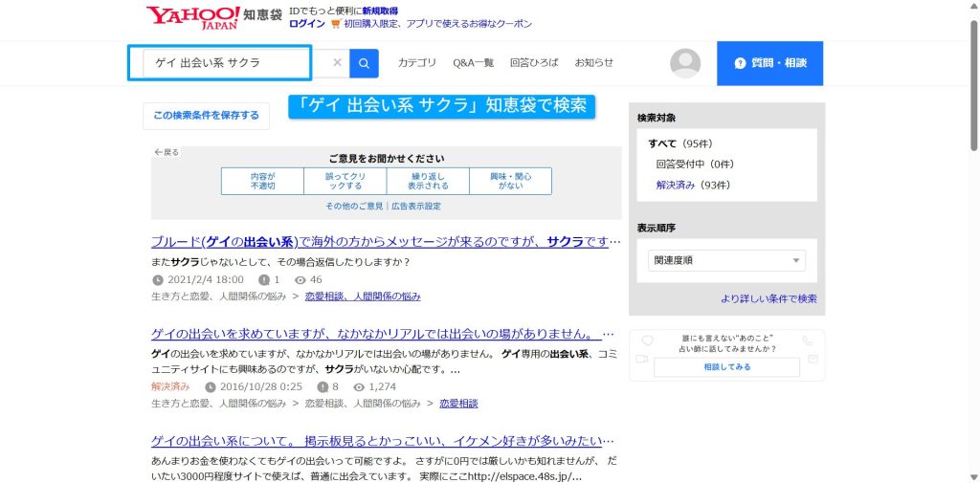Screen dimensions: 980x483
Task: Choose 繰り返し表示される feedback option
Action: [428, 181]
